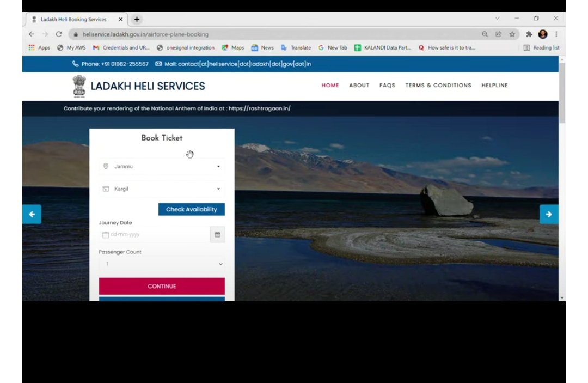Expand the Kargil destination dropdown
Screen dimensions: 588x383
[x=162, y=189]
